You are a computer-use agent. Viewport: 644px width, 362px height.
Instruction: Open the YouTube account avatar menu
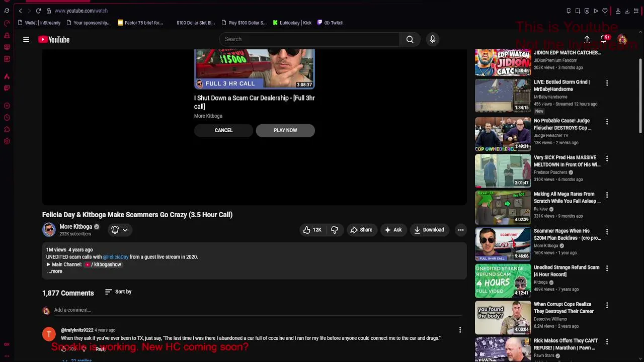pyautogui.click(x=622, y=40)
